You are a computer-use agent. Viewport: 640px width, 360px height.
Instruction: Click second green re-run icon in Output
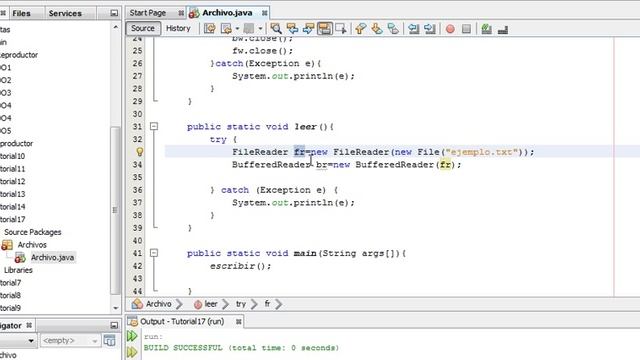click(x=132, y=352)
